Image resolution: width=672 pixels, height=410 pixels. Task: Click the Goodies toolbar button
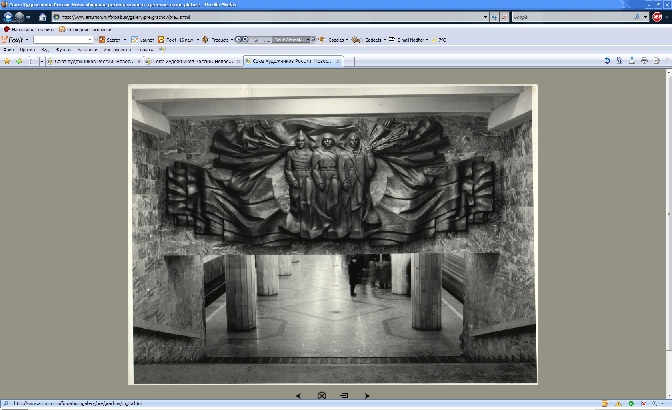[x=331, y=39]
